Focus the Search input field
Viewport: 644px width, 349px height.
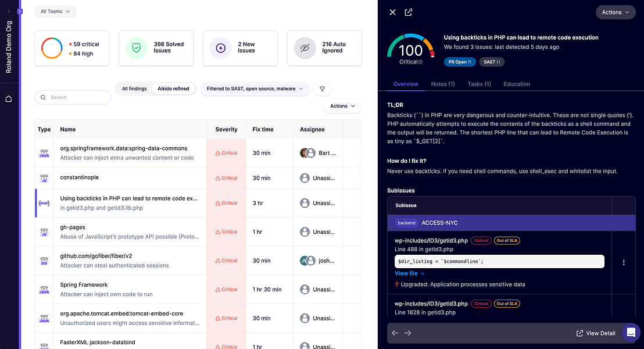pyautogui.click(x=73, y=97)
